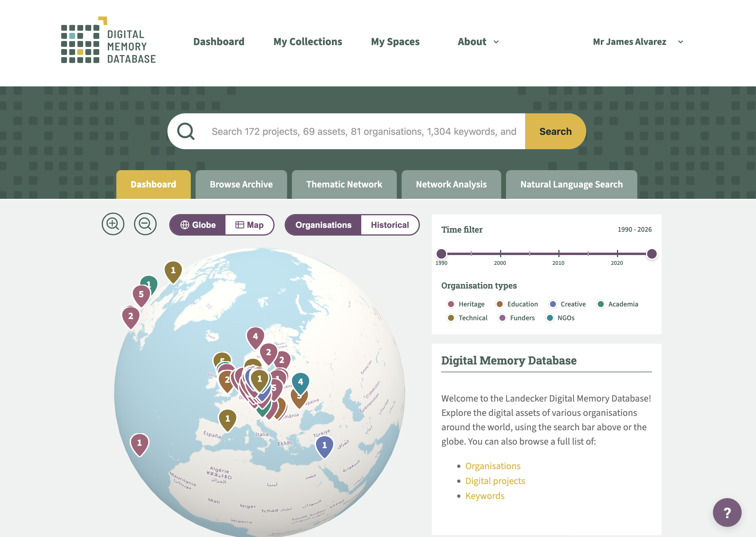Click the yellow Search button

click(x=555, y=132)
